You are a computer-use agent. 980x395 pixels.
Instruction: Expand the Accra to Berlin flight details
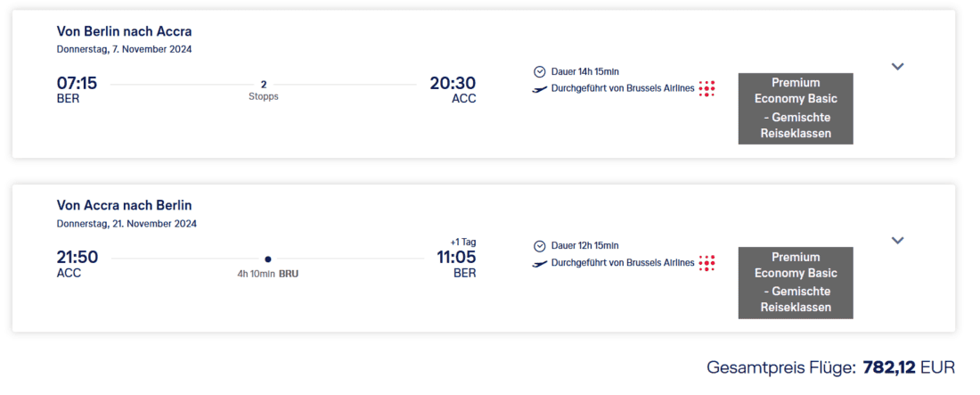(897, 240)
